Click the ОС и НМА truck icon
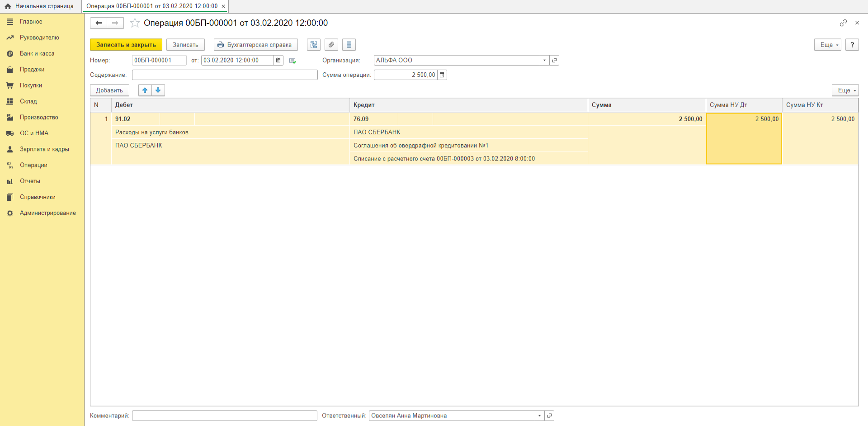This screenshot has height=426, width=868. (x=10, y=133)
